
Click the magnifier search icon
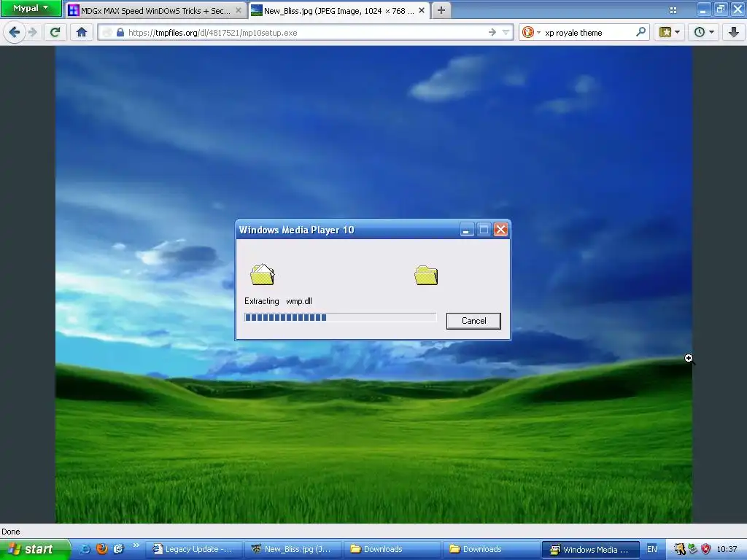640,32
